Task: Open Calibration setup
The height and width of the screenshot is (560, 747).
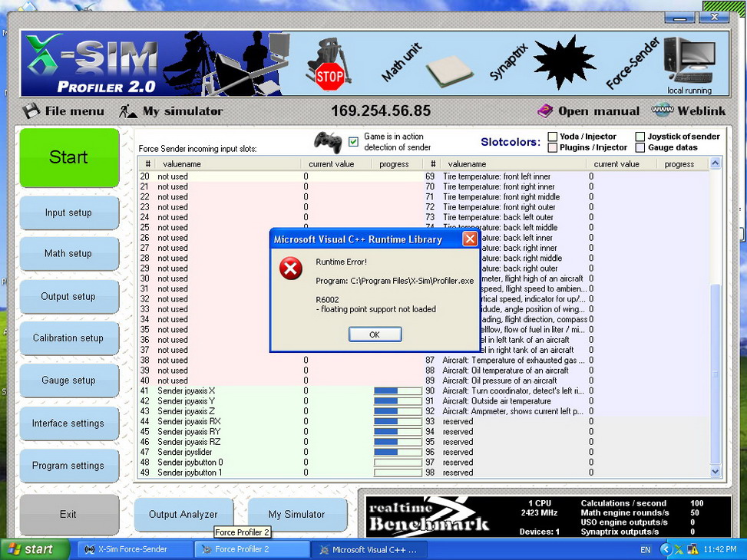Action: click(x=69, y=338)
